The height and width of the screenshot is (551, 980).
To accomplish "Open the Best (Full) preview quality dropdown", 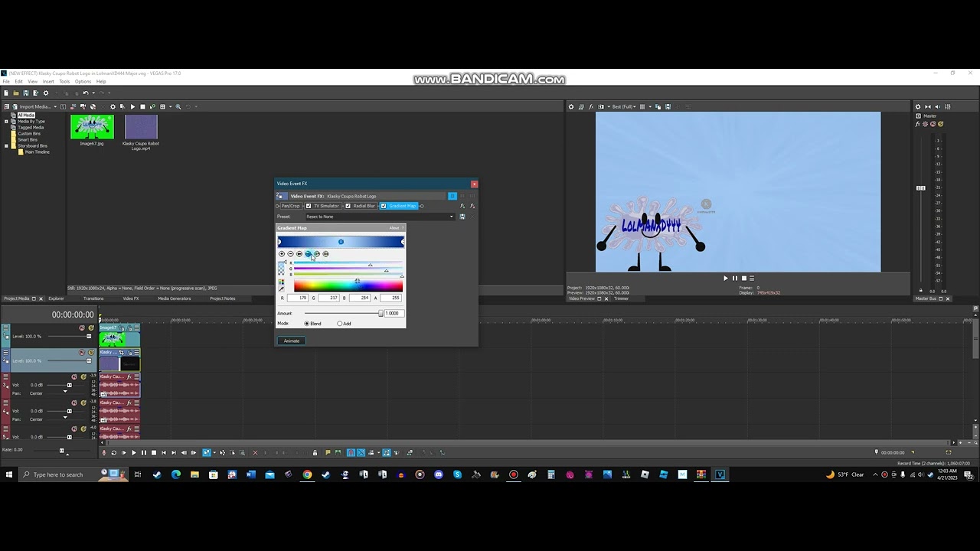I will pos(624,106).
